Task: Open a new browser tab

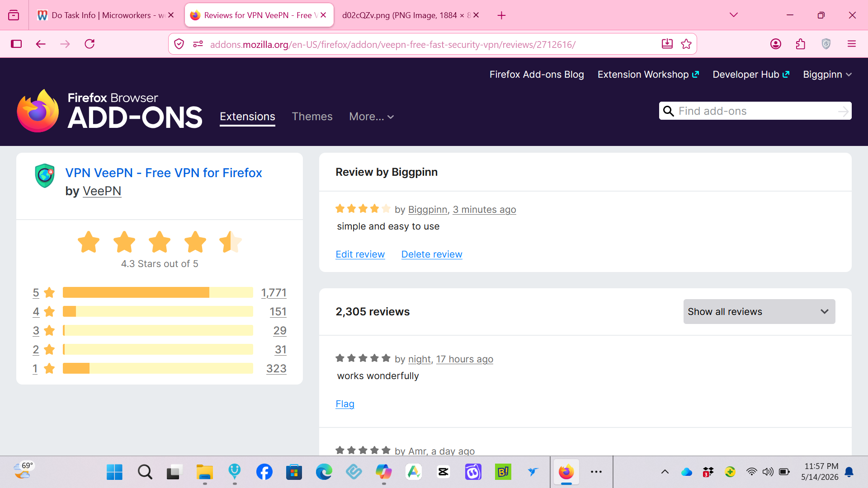Action: tap(501, 15)
